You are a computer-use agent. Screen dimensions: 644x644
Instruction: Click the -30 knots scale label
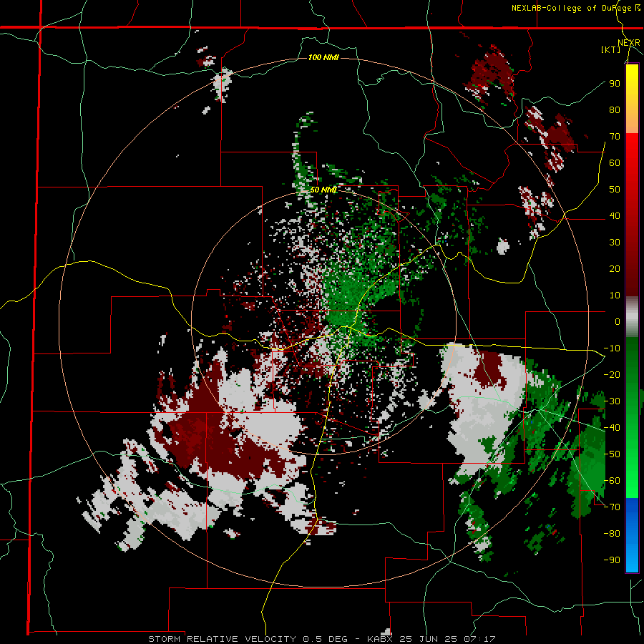tap(612, 401)
